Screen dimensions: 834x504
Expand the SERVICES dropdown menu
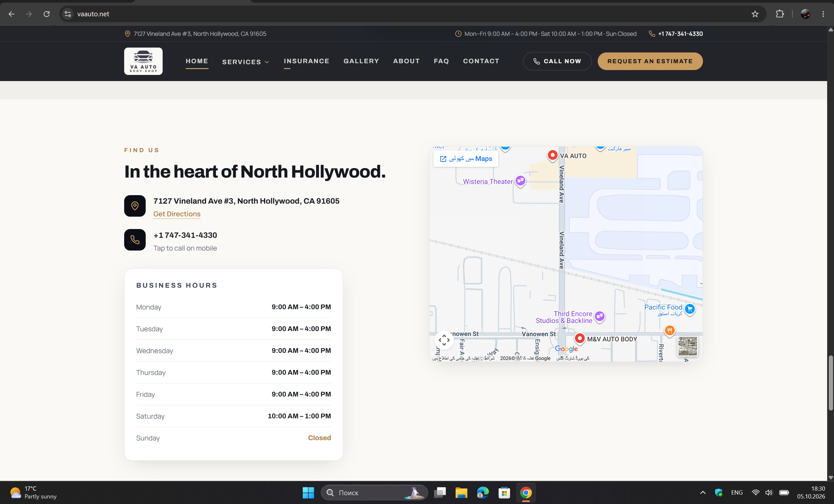click(246, 62)
